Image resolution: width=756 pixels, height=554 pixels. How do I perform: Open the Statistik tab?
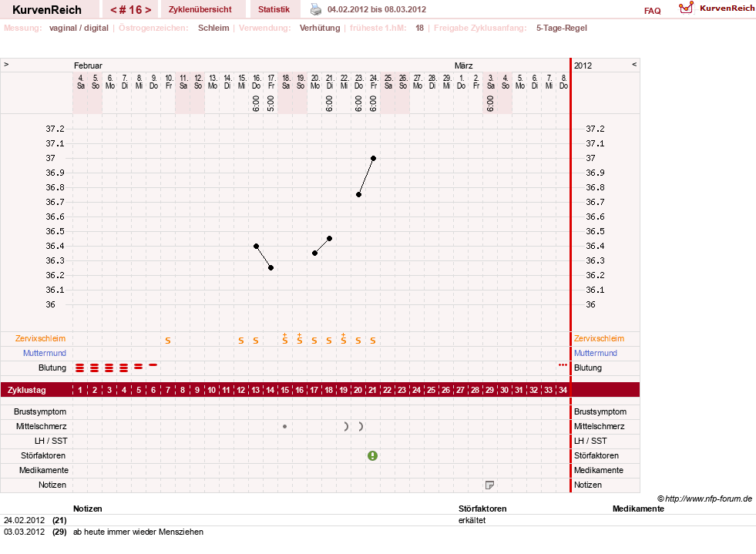pos(274,9)
